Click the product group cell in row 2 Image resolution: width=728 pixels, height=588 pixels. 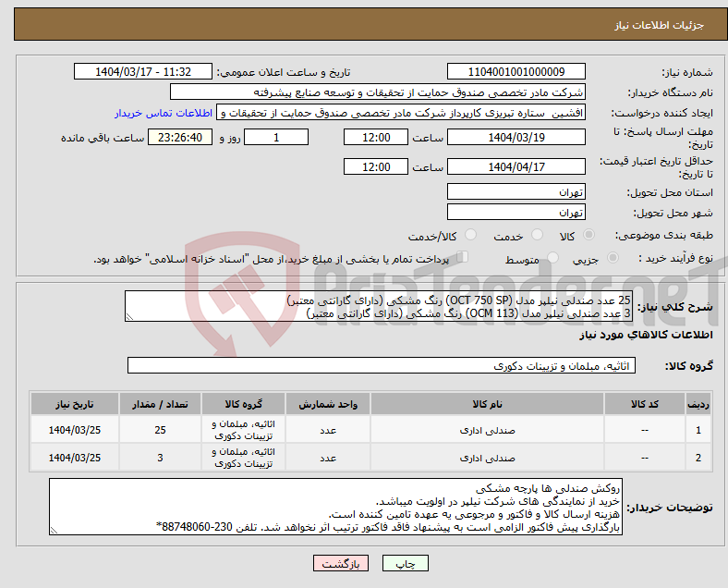(243, 458)
